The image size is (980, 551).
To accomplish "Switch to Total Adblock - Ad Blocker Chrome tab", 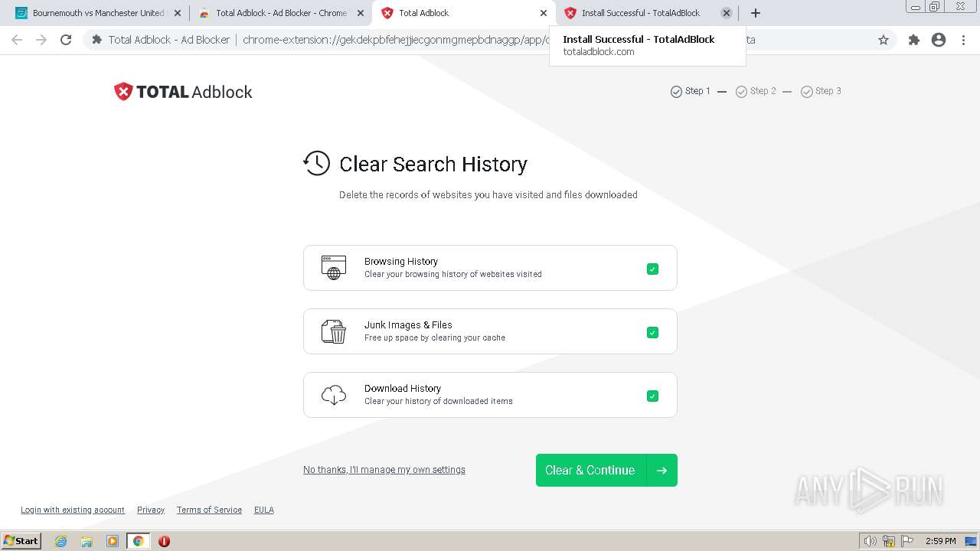I will 281,13.
